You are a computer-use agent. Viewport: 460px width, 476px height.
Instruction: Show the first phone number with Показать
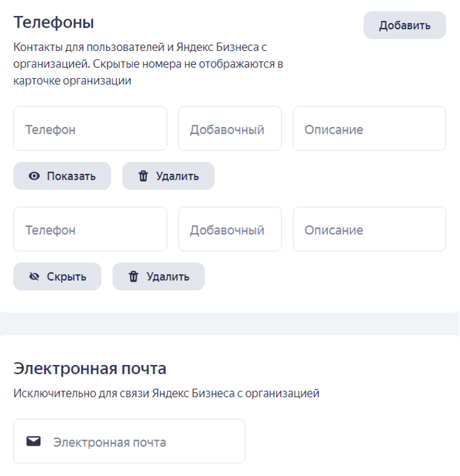click(62, 177)
